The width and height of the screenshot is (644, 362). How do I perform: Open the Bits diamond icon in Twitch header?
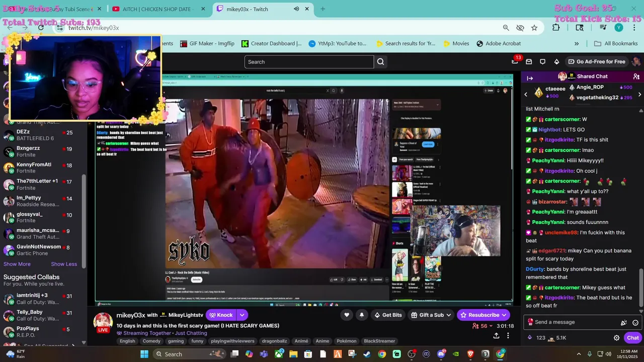[x=556, y=62]
